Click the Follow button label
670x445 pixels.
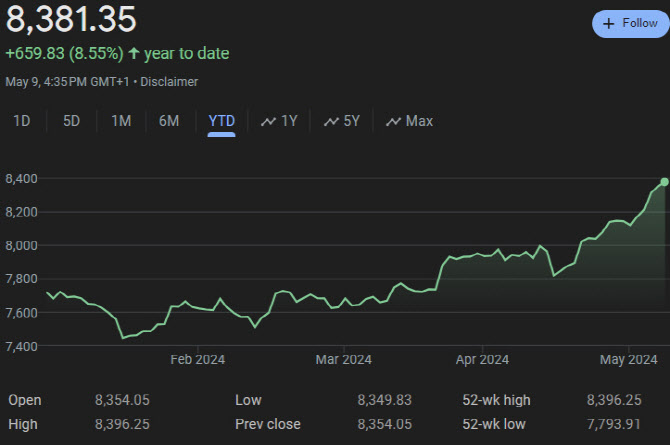(x=640, y=23)
